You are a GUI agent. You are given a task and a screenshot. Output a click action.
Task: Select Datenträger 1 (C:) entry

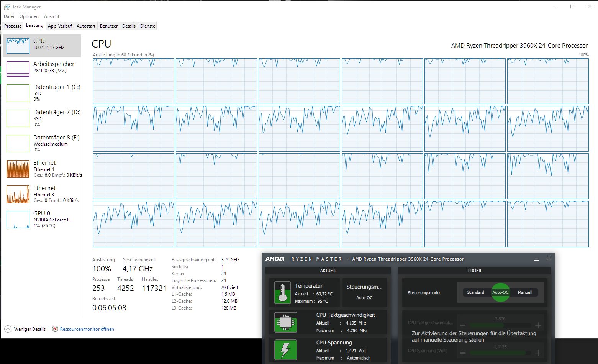point(42,93)
